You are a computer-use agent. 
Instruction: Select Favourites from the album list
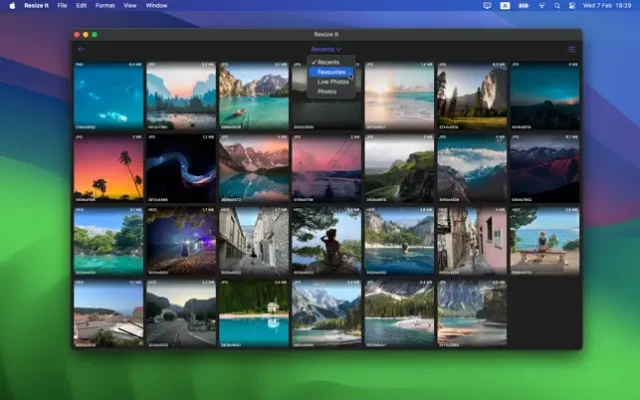(329, 72)
